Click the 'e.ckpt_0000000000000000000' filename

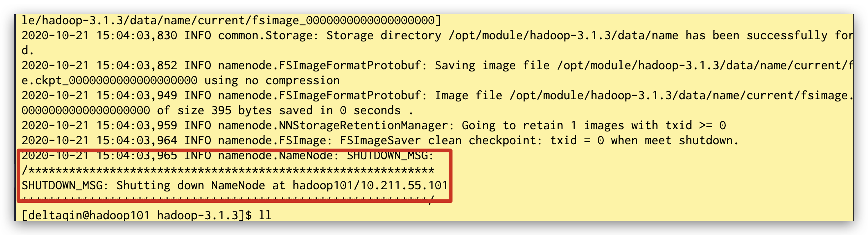pos(109,81)
